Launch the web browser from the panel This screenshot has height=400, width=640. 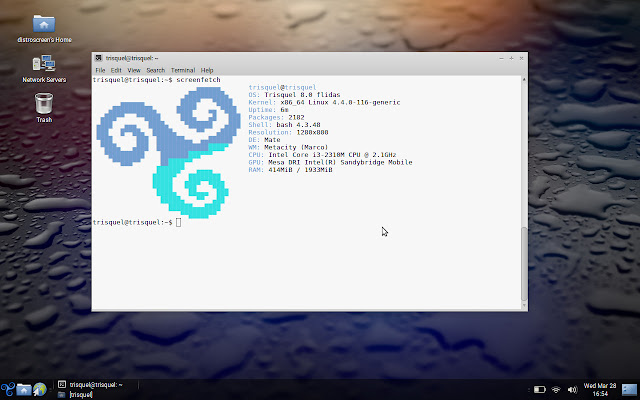coord(40,390)
